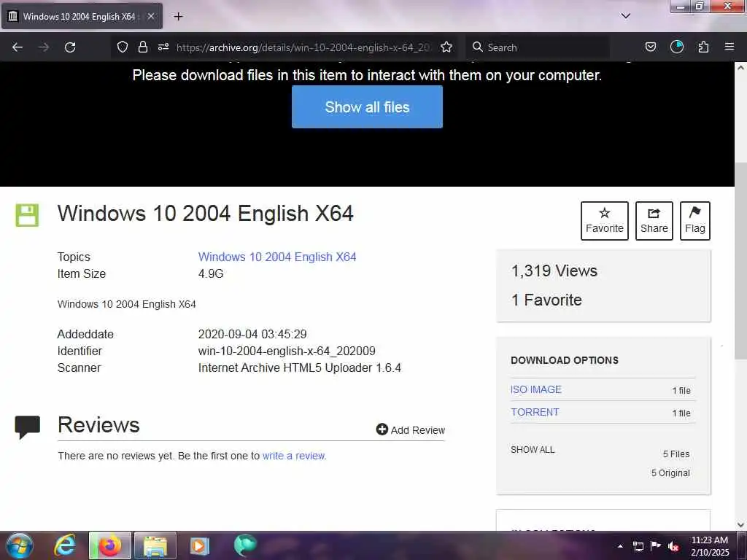This screenshot has height=560, width=747.
Task: Click the item size value 4.9G
Action: (x=211, y=274)
